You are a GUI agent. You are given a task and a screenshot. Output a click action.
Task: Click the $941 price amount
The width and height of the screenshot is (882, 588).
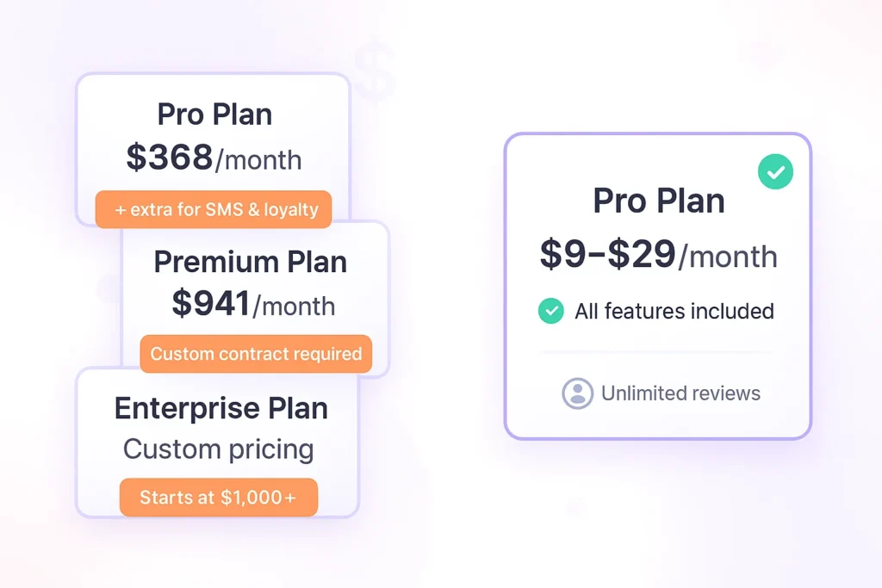point(211,303)
